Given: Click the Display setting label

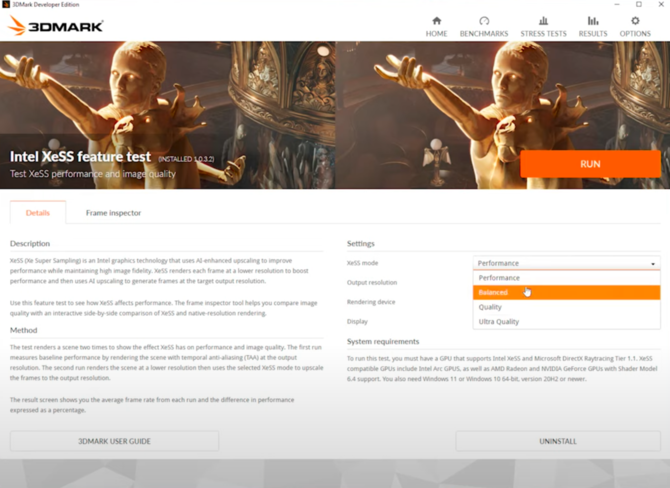Looking at the screenshot, I should tap(357, 321).
